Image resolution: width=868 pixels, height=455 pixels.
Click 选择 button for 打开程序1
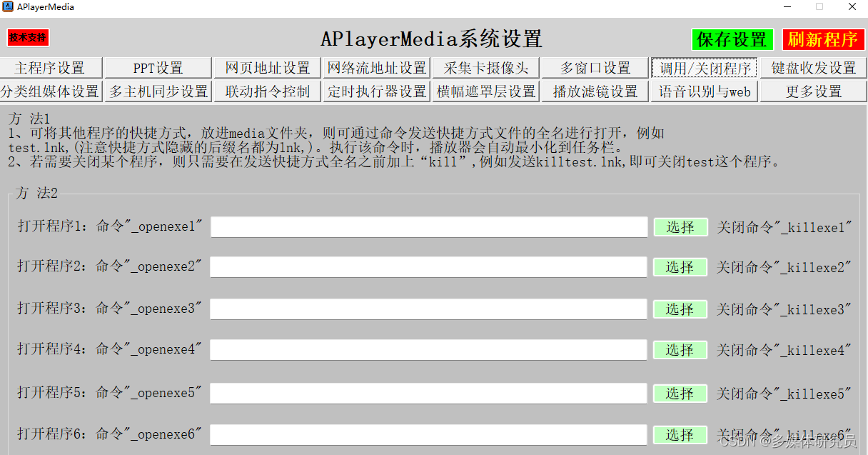coord(680,227)
